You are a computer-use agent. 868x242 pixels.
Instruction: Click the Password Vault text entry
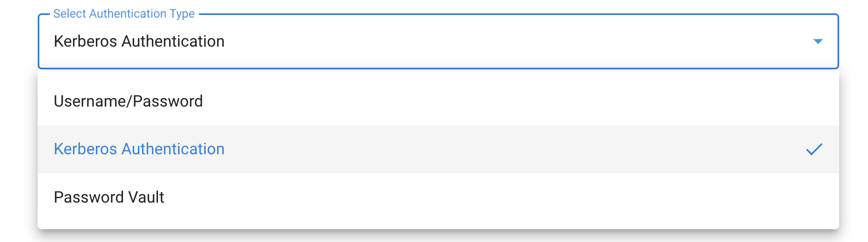point(109,197)
